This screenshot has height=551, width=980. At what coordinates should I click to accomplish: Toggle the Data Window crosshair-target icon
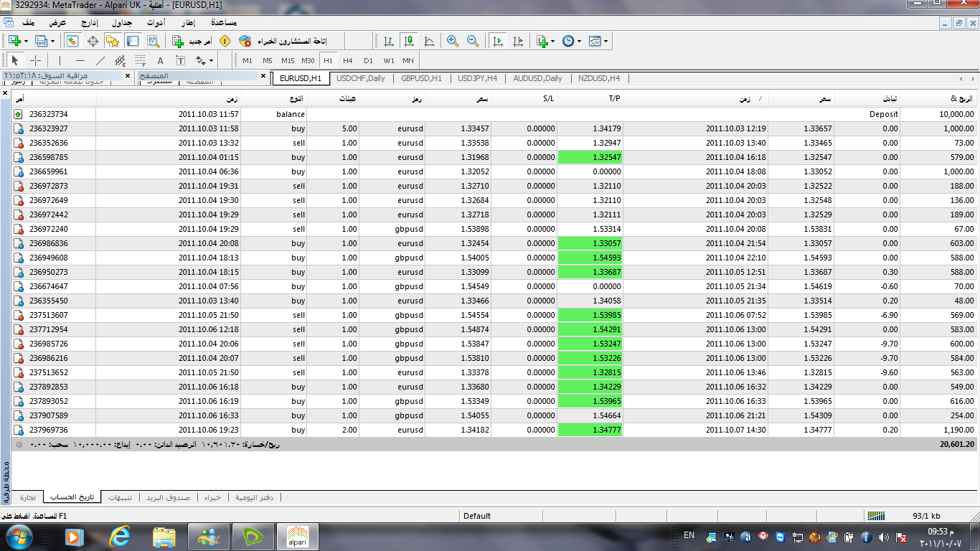pyautogui.click(x=93, y=41)
